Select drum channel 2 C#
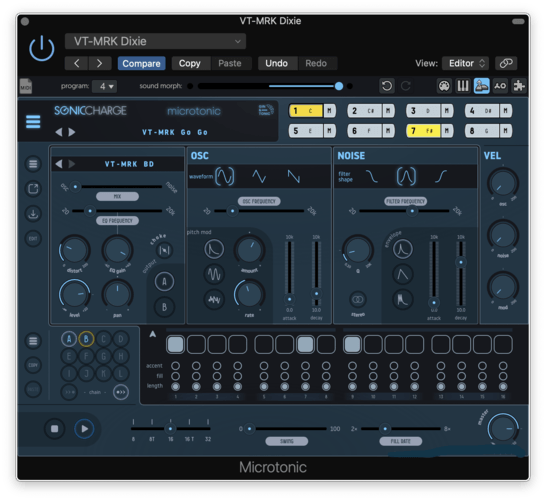This screenshot has height=500, width=546. click(365, 111)
